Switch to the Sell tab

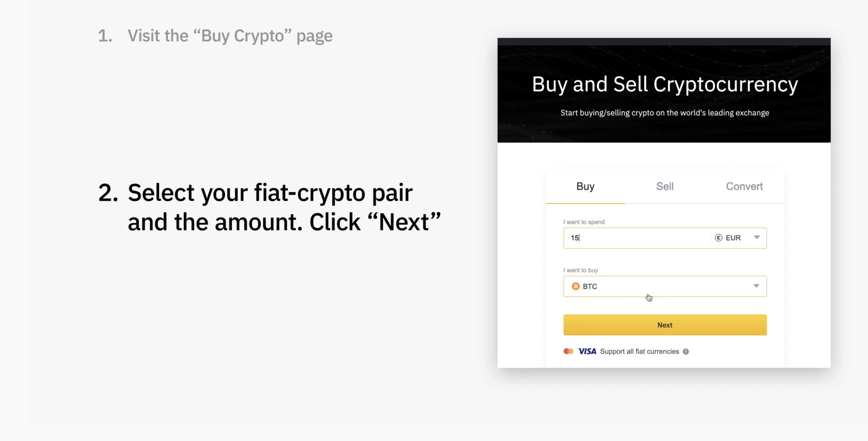[665, 186]
